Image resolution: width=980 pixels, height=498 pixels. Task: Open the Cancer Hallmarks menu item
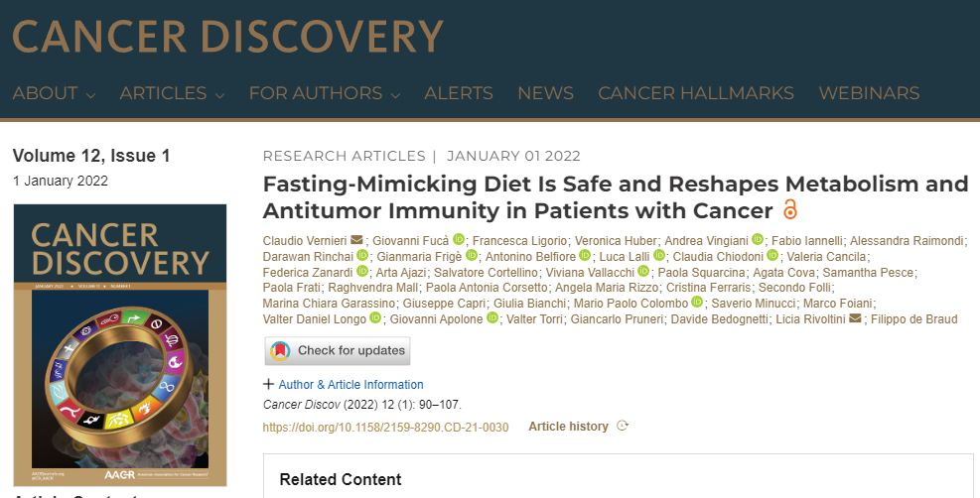tap(696, 93)
